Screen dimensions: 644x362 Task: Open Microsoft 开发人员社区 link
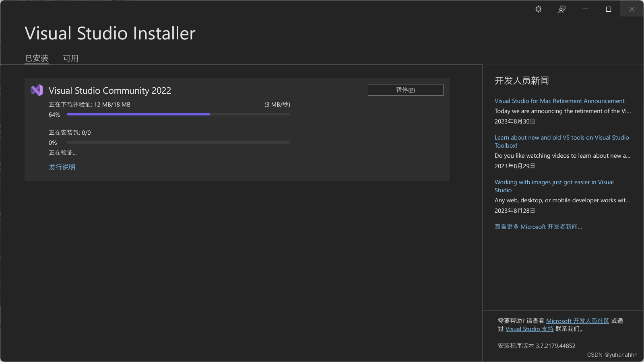coord(578,321)
